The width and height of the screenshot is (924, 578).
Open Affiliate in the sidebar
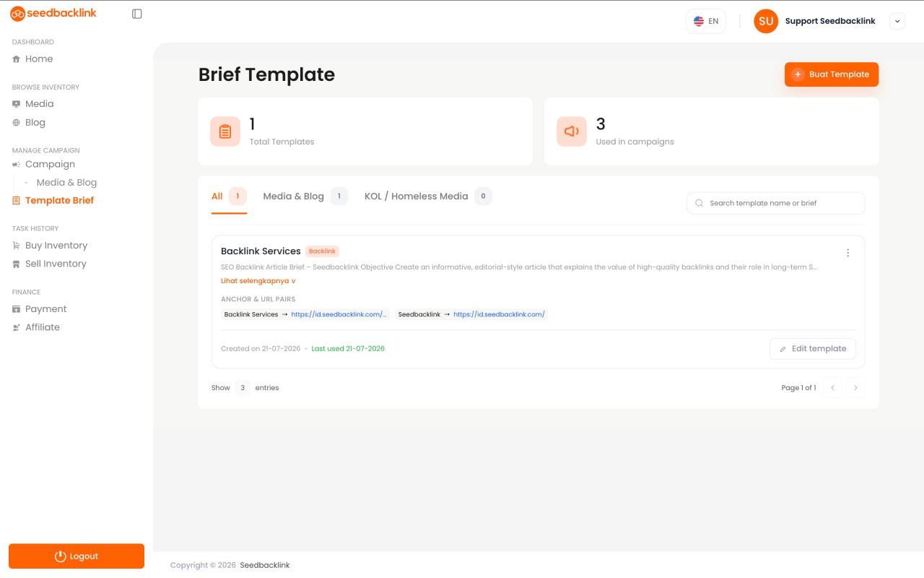coord(43,328)
